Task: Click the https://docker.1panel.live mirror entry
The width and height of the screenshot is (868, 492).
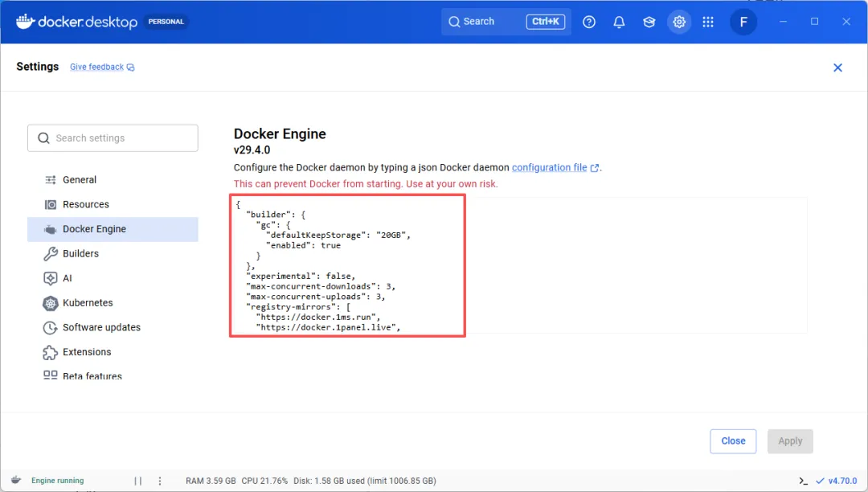Action: point(328,327)
